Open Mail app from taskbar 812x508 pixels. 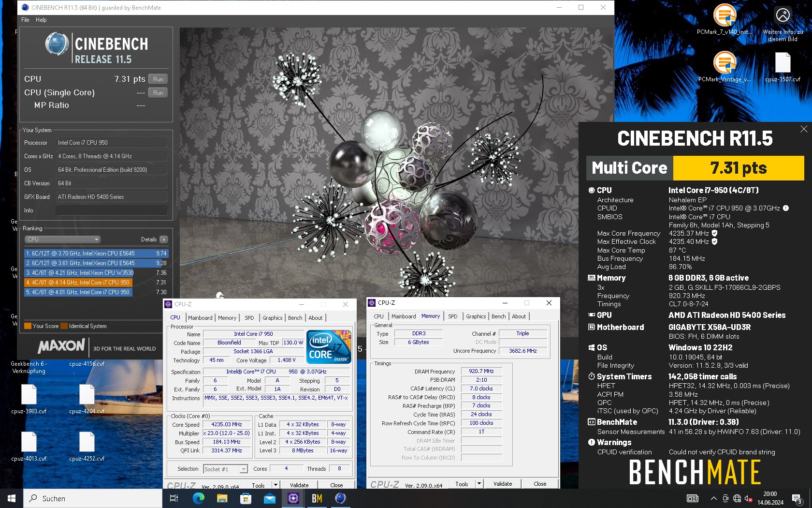pos(269,498)
